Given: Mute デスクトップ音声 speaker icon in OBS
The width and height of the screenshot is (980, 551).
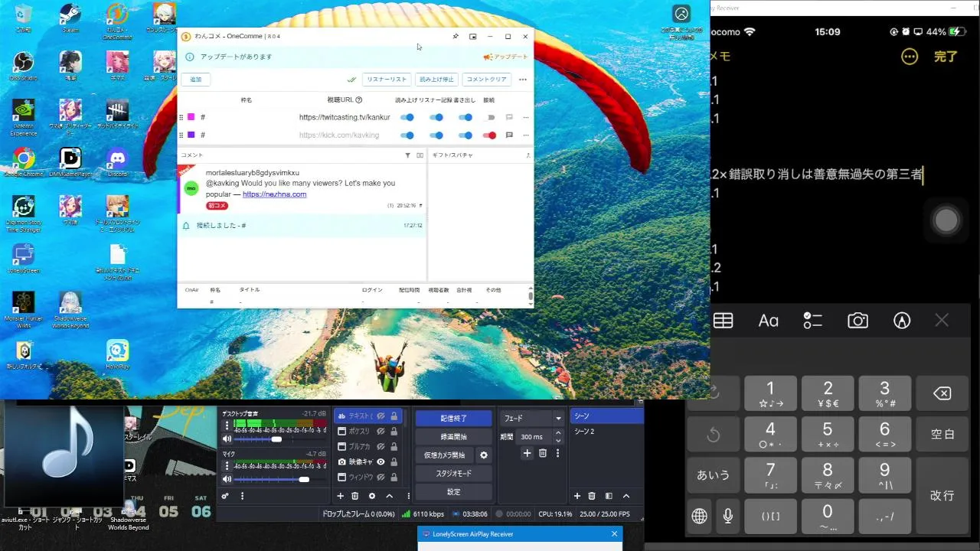Looking at the screenshot, I should (x=227, y=439).
